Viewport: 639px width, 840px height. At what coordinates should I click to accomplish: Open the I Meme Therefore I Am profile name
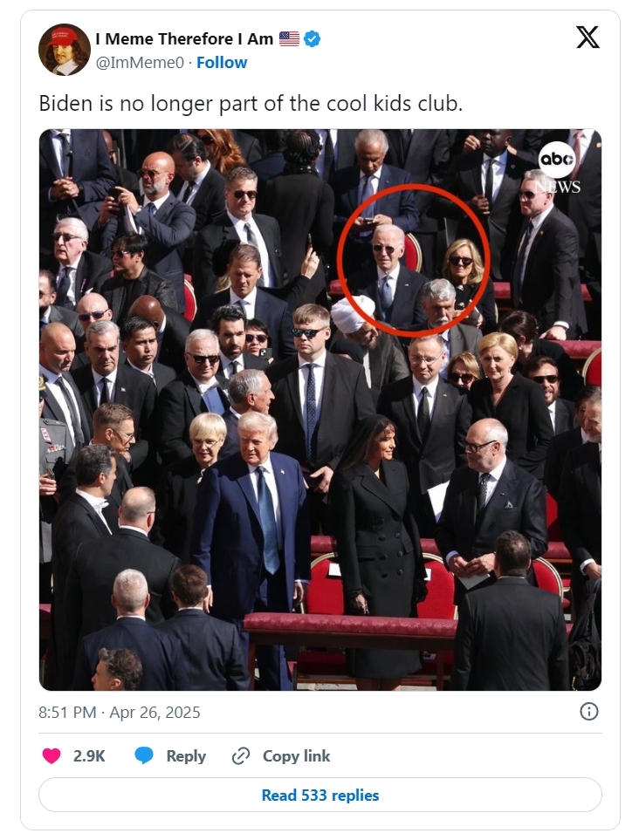tap(184, 38)
